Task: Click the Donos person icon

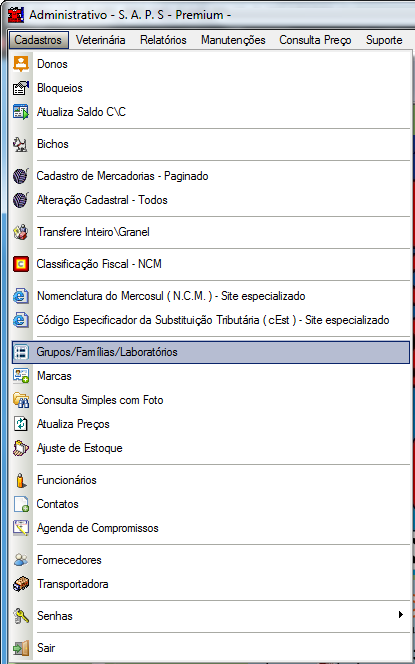Action: [x=21, y=64]
